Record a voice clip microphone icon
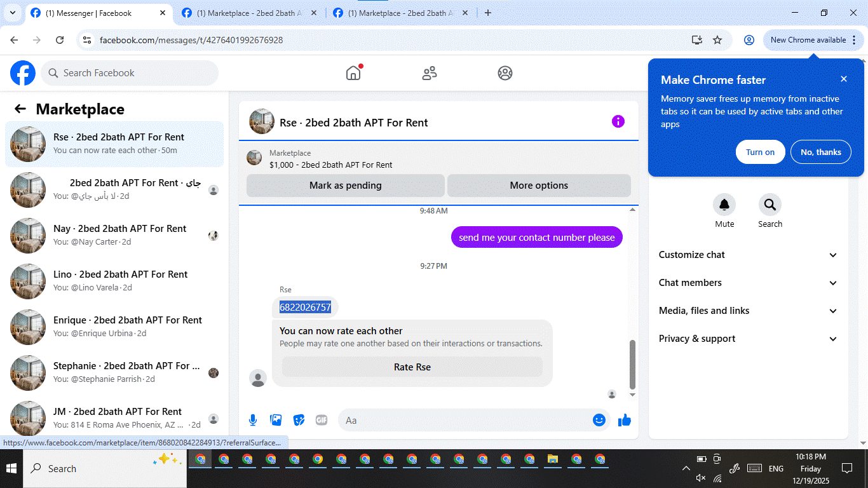Screen dimensions: 868x488 pyautogui.click(x=253, y=420)
